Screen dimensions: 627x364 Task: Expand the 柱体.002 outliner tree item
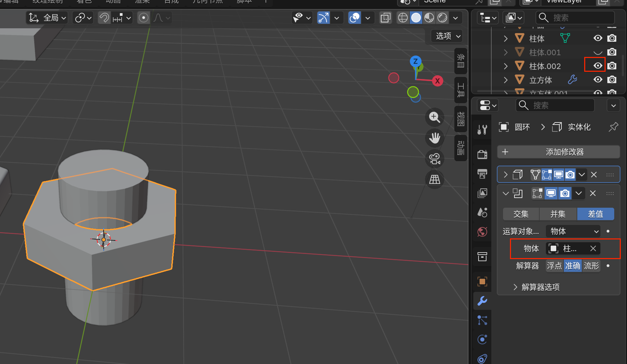click(x=505, y=66)
